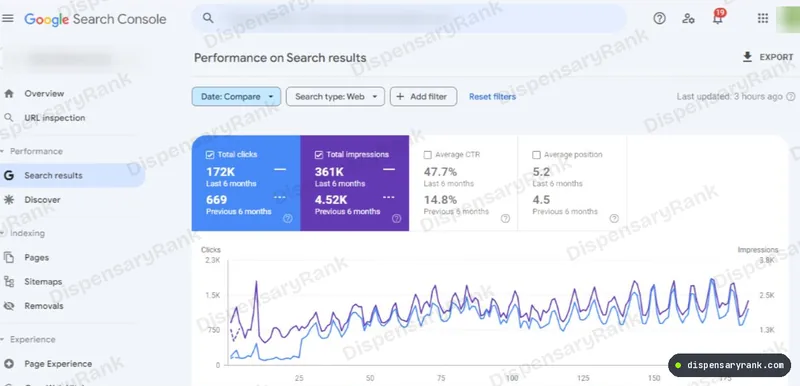Open the hamburger main menu
Viewport: 800px width, 386px height.
(8, 19)
